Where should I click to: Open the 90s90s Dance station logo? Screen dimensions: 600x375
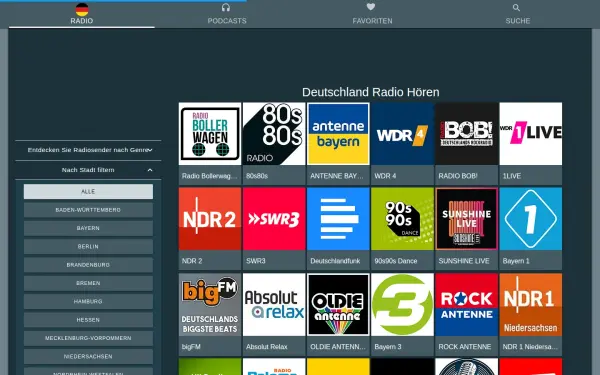[402, 219]
